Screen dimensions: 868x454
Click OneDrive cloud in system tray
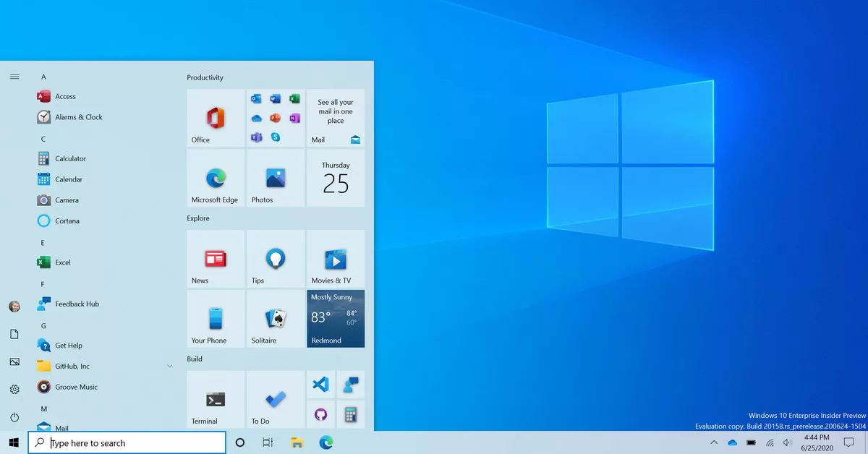pyautogui.click(x=732, y=442)
